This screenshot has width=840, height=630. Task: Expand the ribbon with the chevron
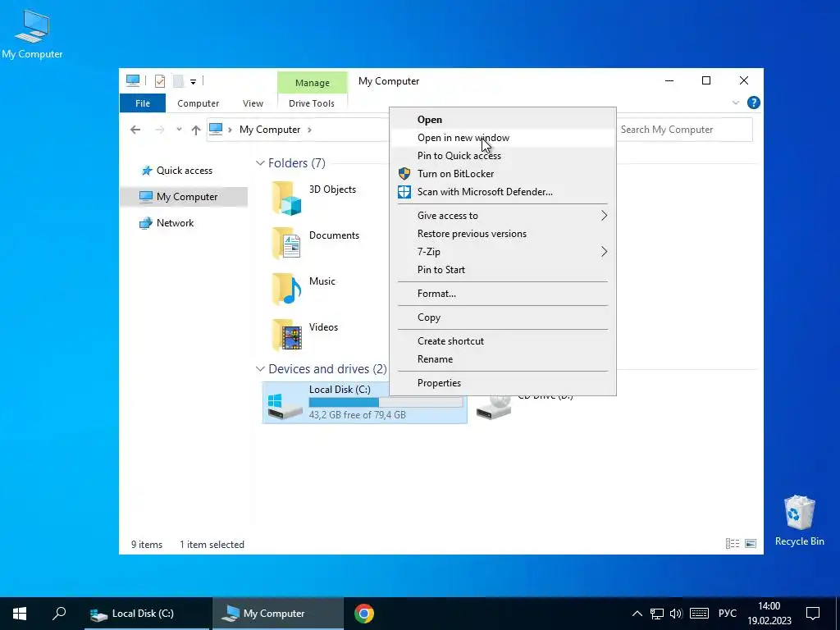736,103
